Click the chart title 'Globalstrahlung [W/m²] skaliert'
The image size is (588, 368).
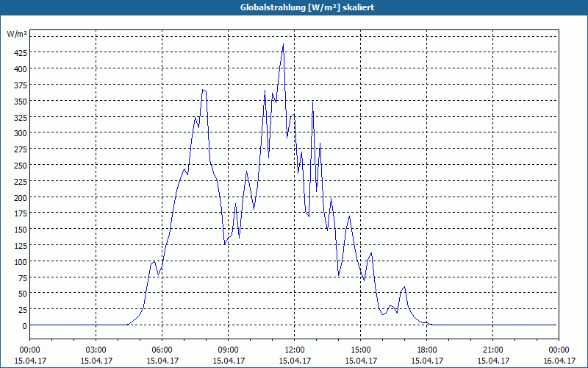tap(307, 7)
